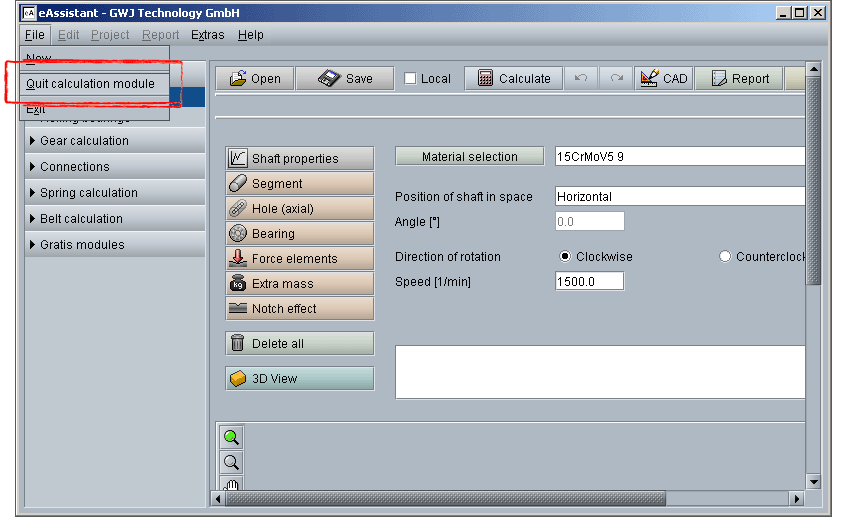Viewport: 847px width, 532px height.
Task: Click the Open folder toolbar button
Action: click(x=255, y=79)
